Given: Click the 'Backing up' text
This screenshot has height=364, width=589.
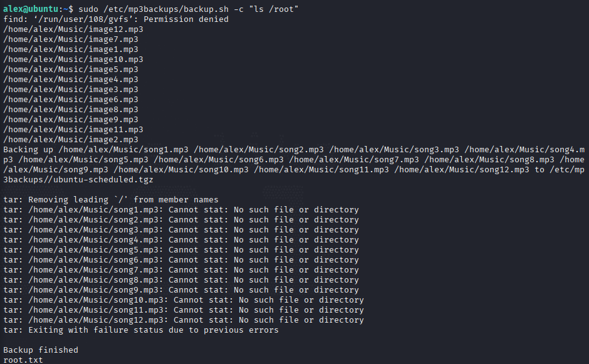Looking at the screenshot, I should click(x=28, y=150).
